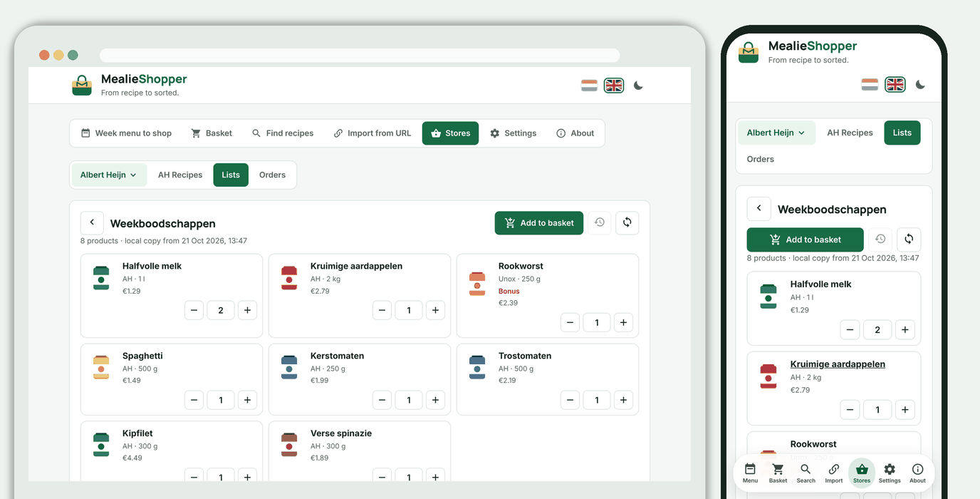Open the Settings tab in desktop navigation
This screenshot has width=980, height=499.
513,133
